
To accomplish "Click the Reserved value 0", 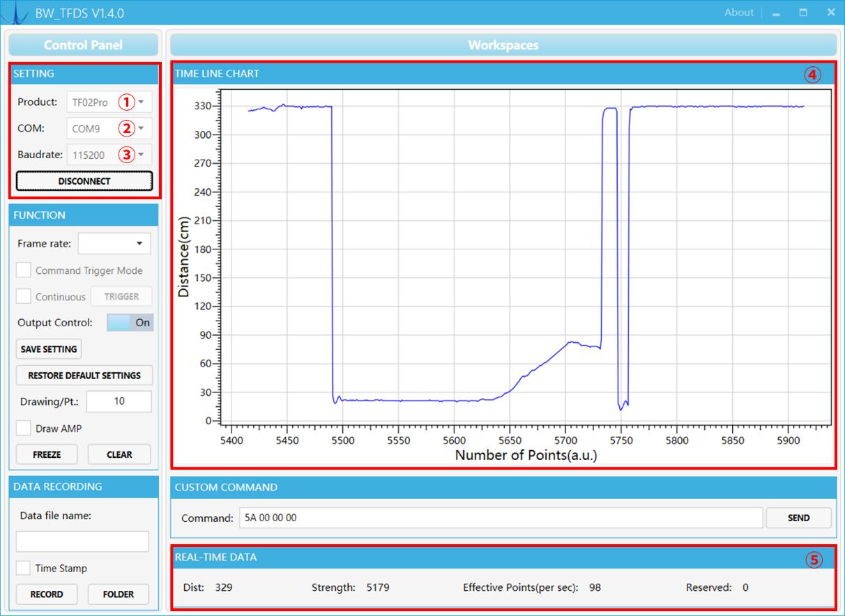I will pos(745,587).
